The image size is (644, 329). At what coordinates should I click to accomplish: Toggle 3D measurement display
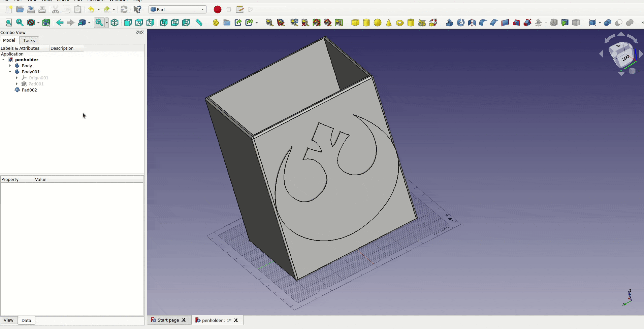coord(328,23)
